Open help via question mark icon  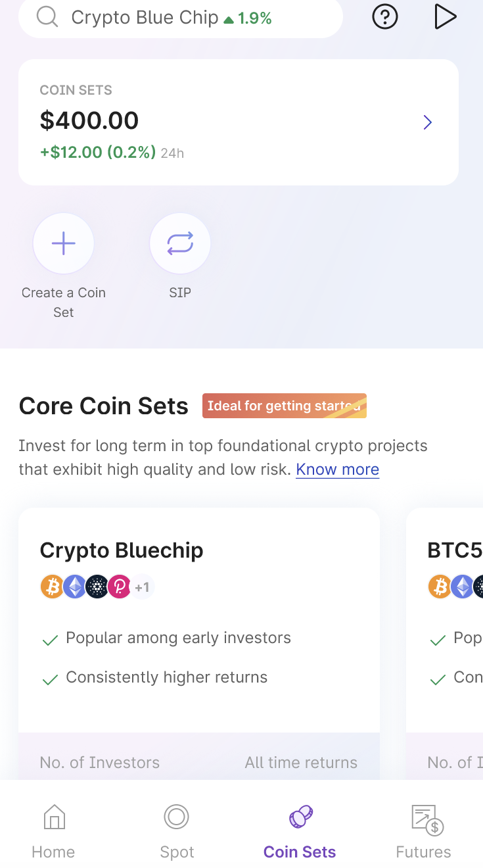(385, 17)
